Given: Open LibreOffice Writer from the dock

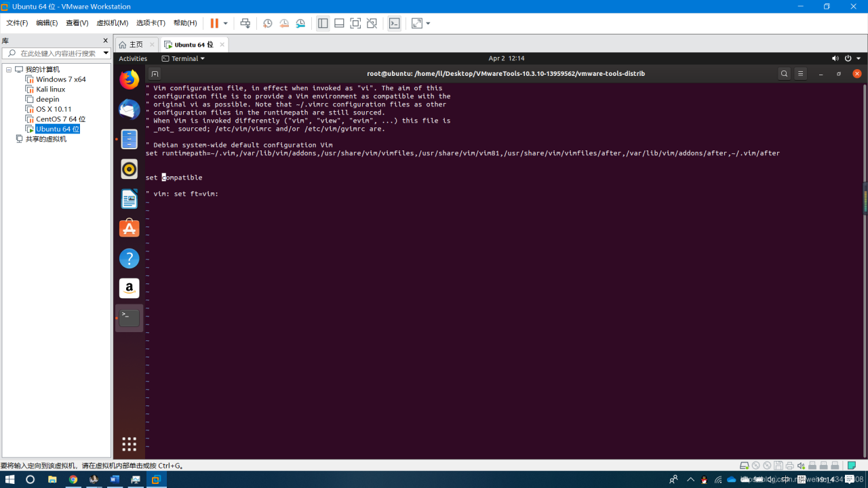Looking at the screenshot, I should [129, 199].
